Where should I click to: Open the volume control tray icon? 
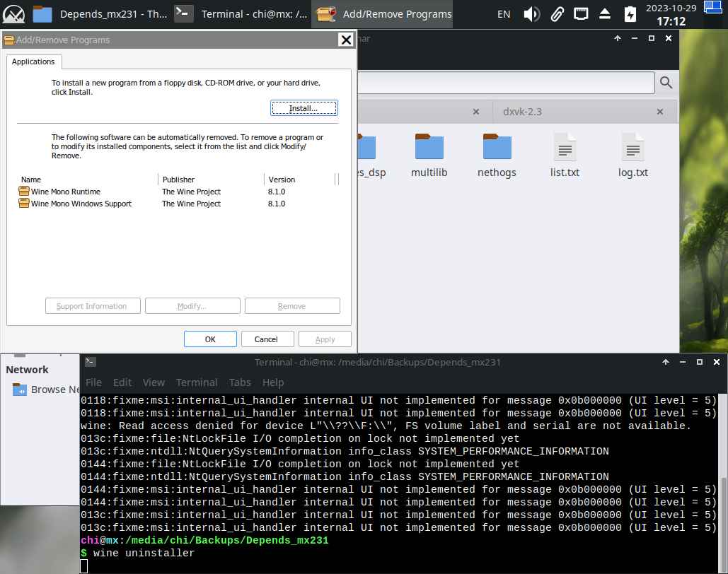pyautogui.click(x=532, y=14)
